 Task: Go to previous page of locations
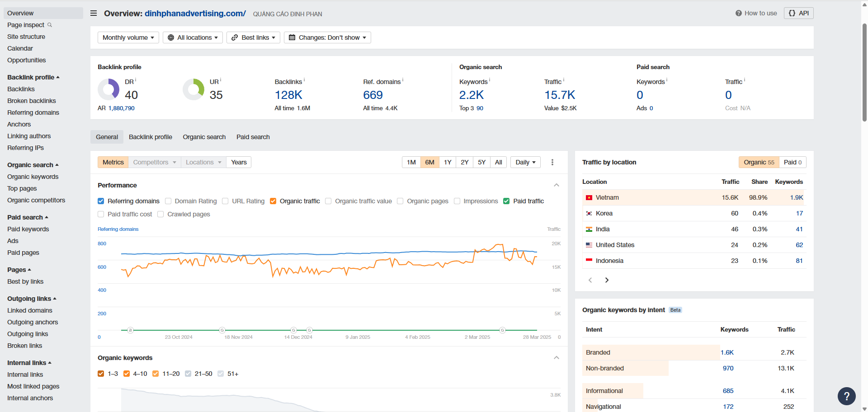point(590,280)
